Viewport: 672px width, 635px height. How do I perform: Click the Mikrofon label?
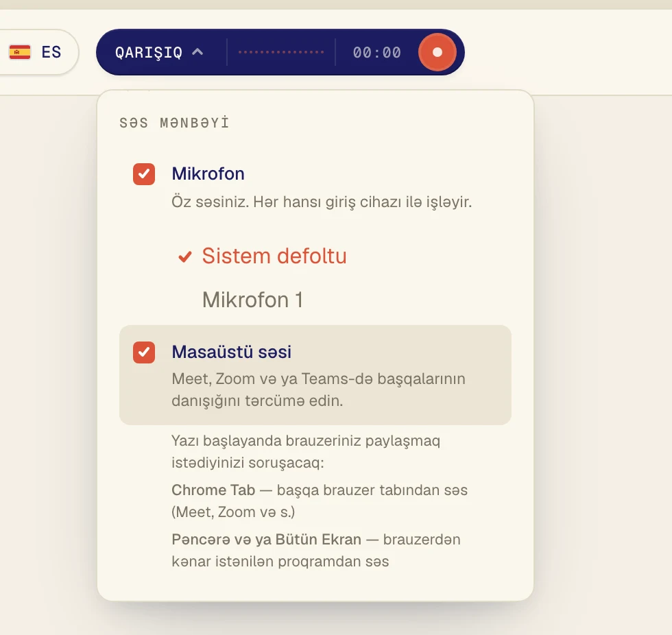tap(208, 174)
